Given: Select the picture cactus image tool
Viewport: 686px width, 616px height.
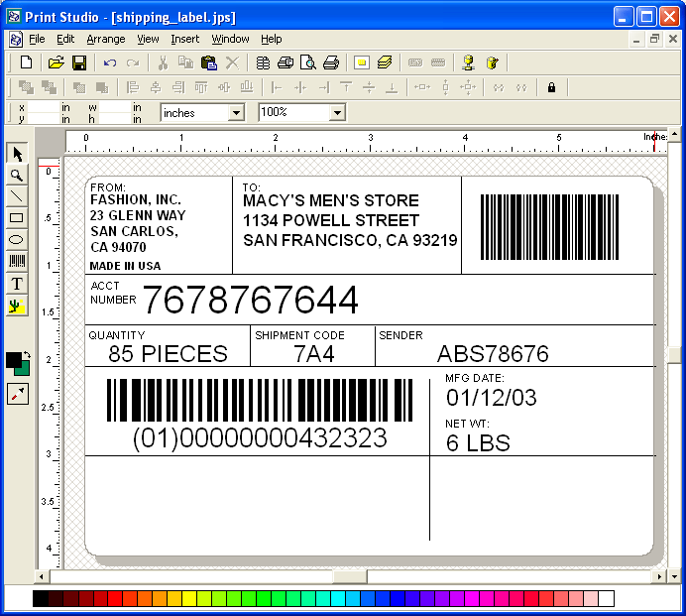Looking at the screenshot, I should pyautogui.click(x=17, y=306).
